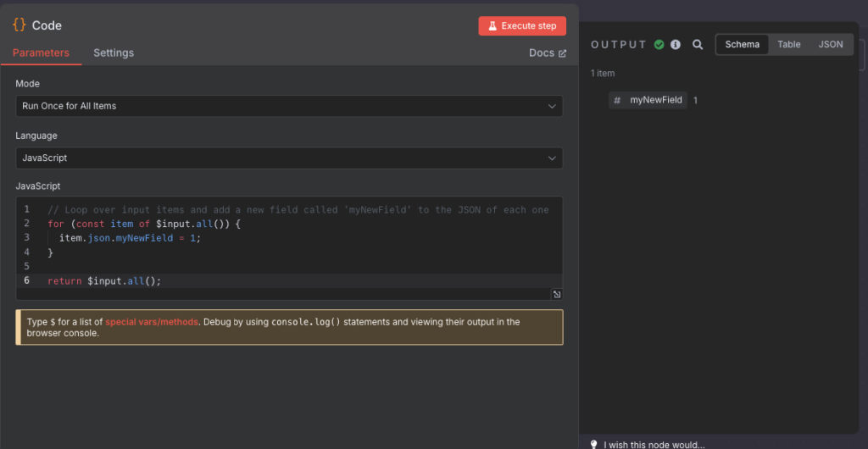The width and height of the screenshot is (868, 449).
Task: Open the Parameters tab
Action: [41, 53]
